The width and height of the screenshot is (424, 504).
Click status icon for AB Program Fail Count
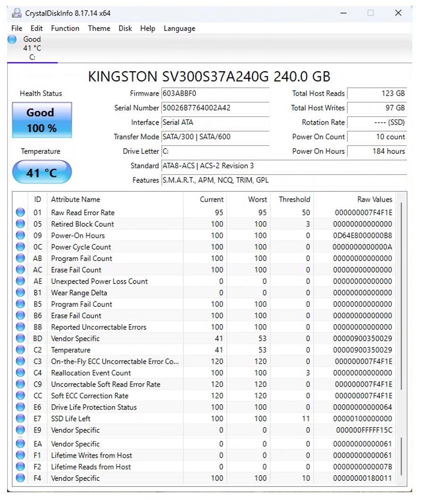coord(20,258)
